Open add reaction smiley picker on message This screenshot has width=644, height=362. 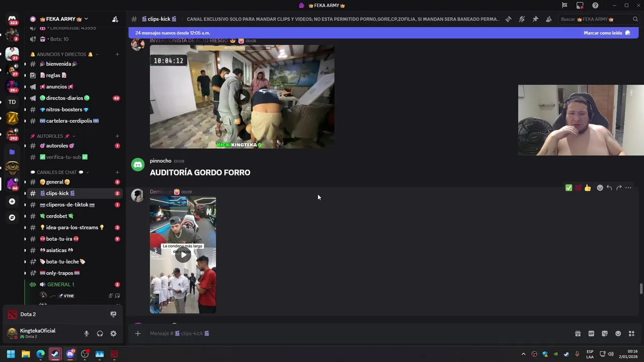point(600,188)
